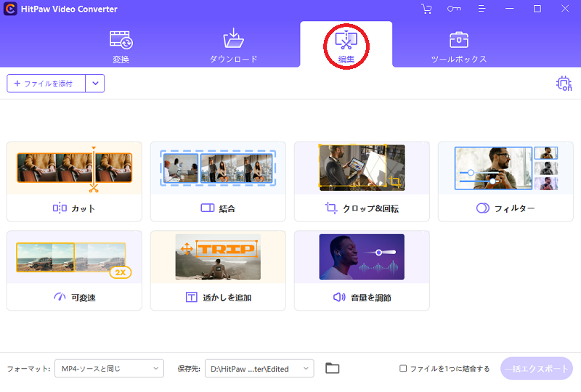Open the hamburger menu in title bar
Viewport: 581px width, 392px height.
click(x=481, y=9)
